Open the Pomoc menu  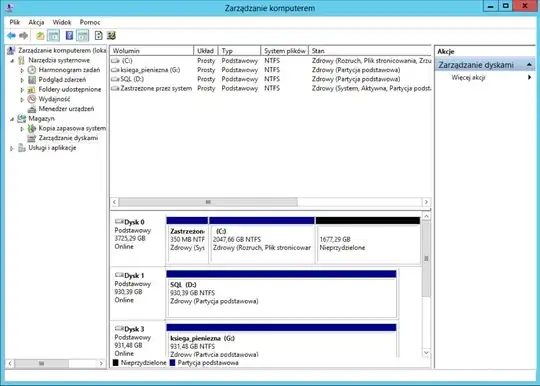click(x=90, y=22)
